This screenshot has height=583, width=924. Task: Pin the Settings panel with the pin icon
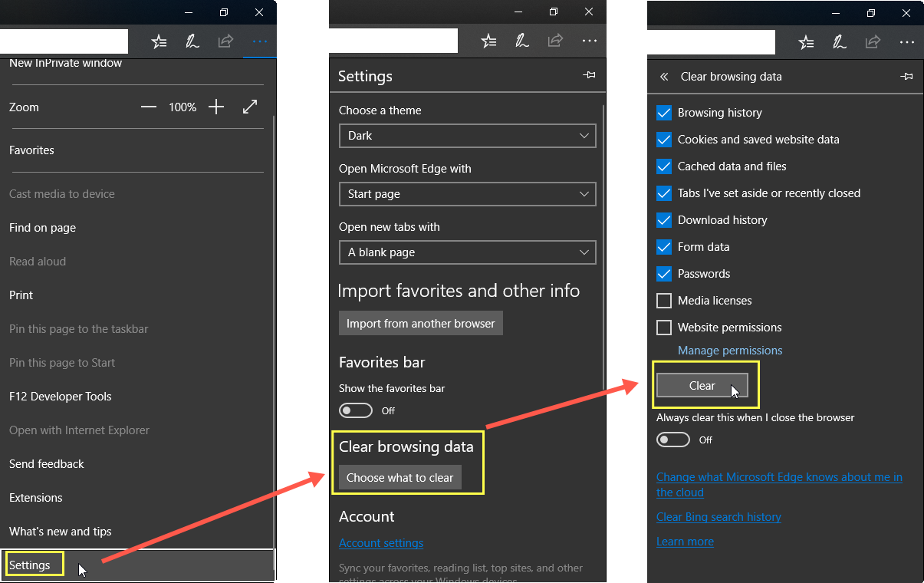point(589,74)
